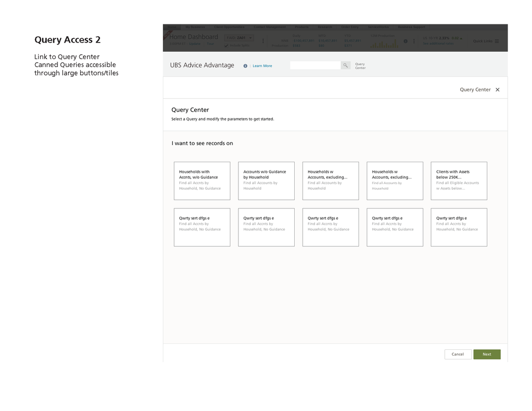Select Clients with Assets below 250K tile
This screenshot has height=411, width=532.
coord(459,181)
